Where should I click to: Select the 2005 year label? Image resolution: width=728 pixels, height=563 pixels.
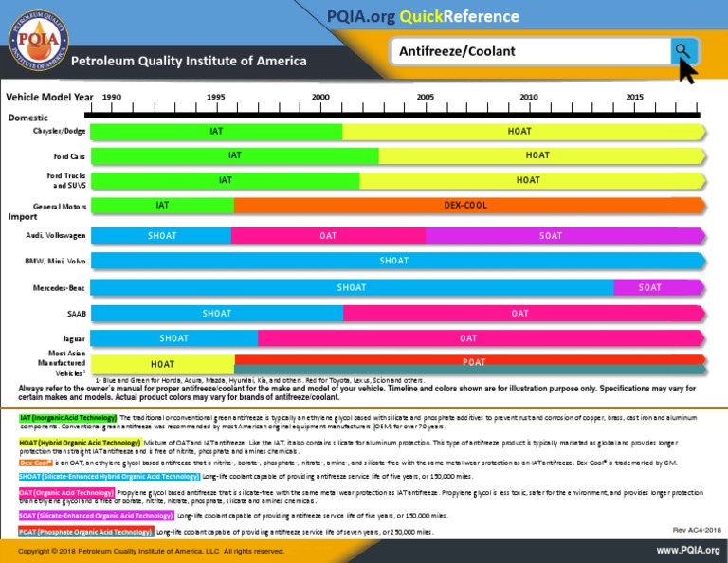(426, 97)
